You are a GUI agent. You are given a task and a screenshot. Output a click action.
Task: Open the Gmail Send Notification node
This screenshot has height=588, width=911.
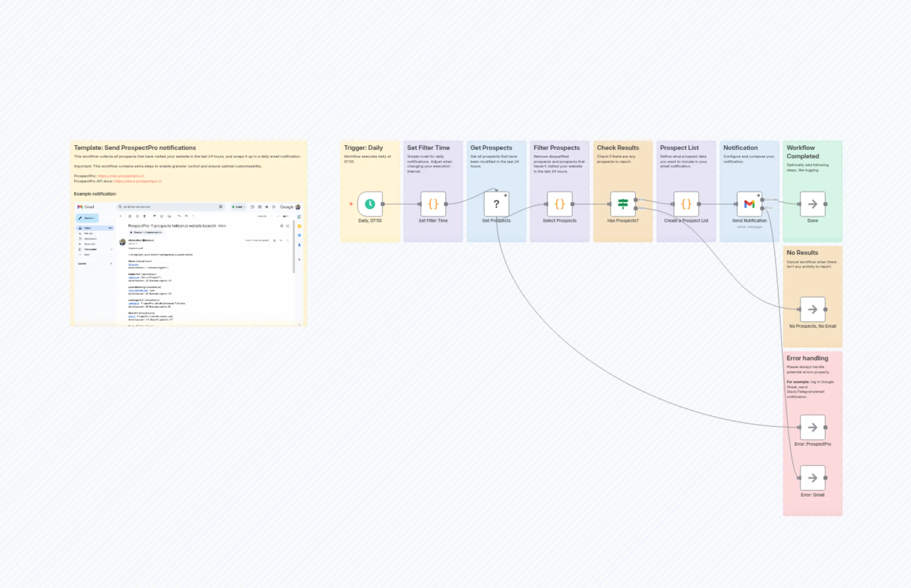click(749, 204)
